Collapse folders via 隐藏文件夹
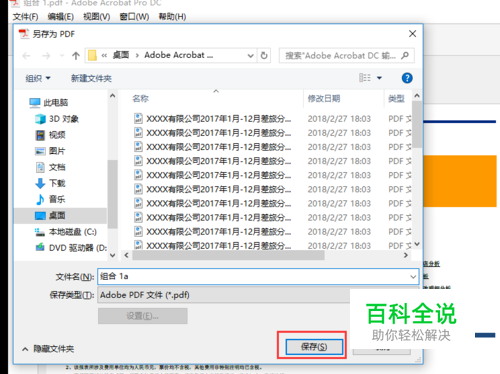This screenshot has width=500, height=374. [48, 349]
